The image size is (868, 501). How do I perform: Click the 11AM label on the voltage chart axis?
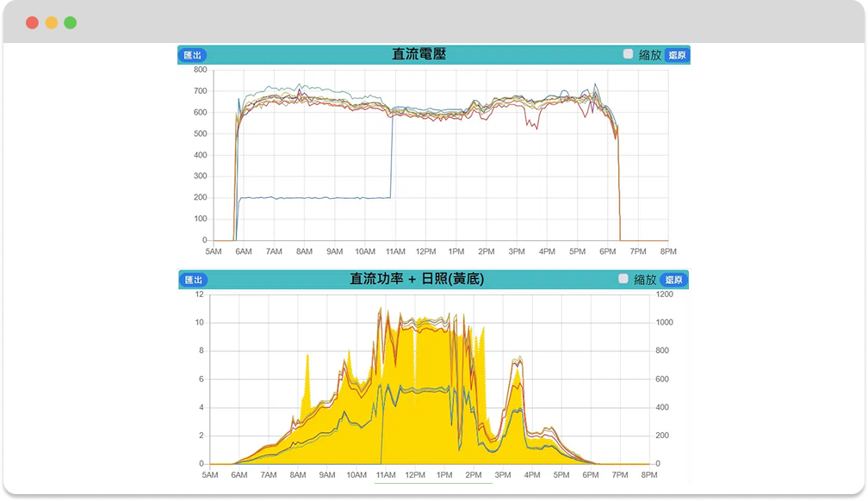pyautogui.click(x=395, y=251)
